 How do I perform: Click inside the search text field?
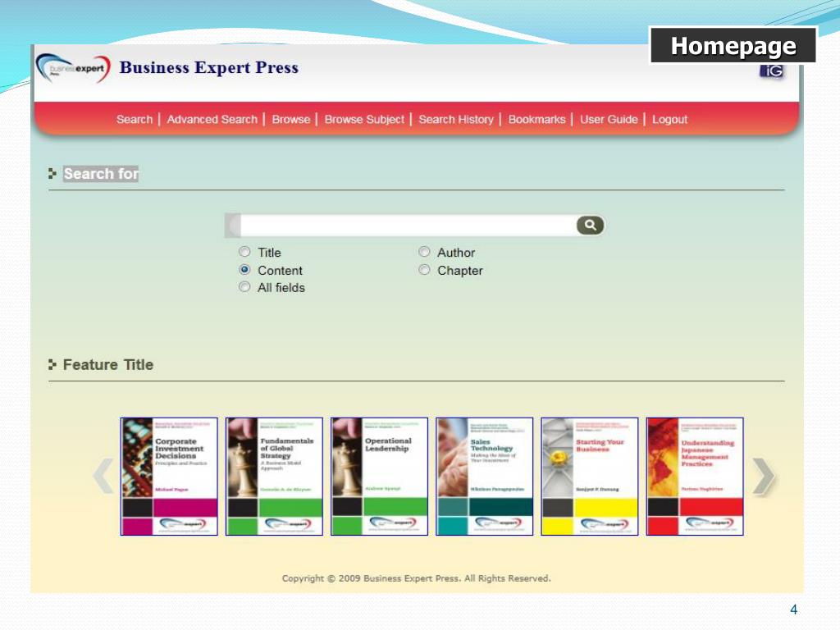coord(409,226)
